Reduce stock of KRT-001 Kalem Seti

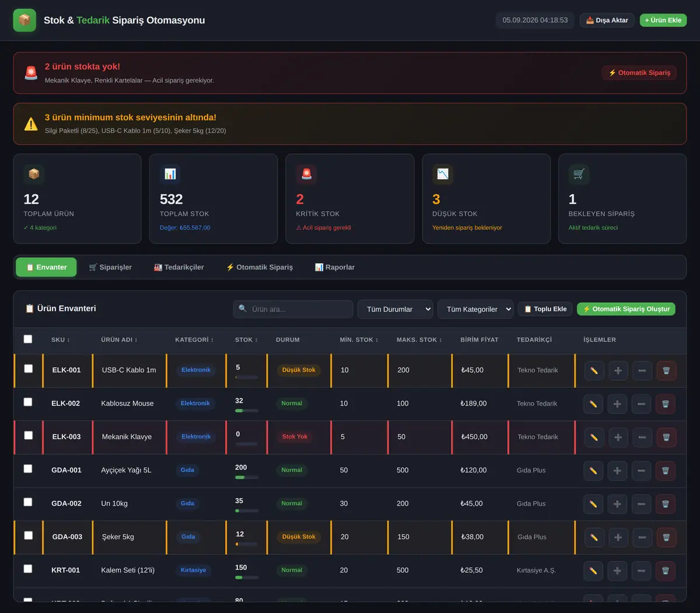pyautogui.click(x=642, y=570)
